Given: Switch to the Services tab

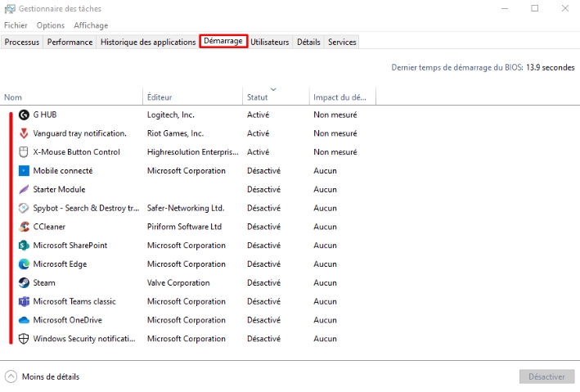Looking at the screenshot, I should tap(342, 42).
